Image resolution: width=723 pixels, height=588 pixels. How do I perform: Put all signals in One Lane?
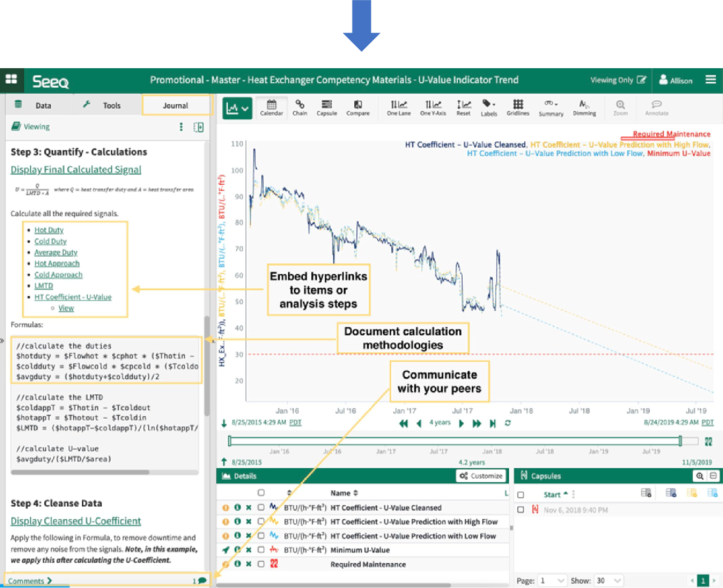[399, 108]
